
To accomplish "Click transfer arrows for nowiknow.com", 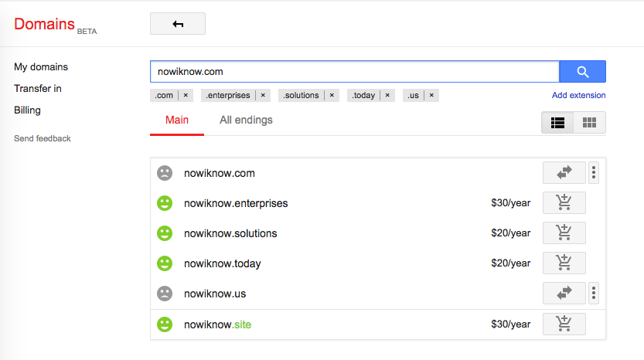I will tap(564, 172).
